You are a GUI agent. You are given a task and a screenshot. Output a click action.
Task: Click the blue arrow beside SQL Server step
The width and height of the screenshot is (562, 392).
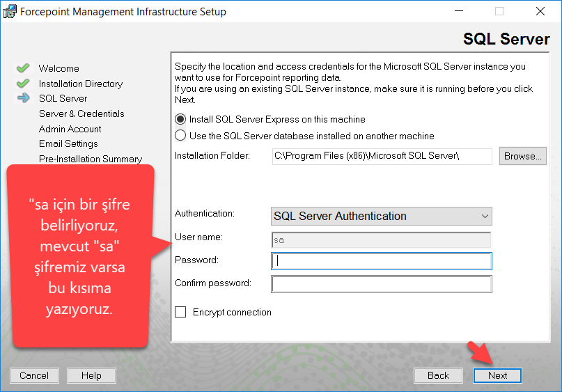(24, 97)
